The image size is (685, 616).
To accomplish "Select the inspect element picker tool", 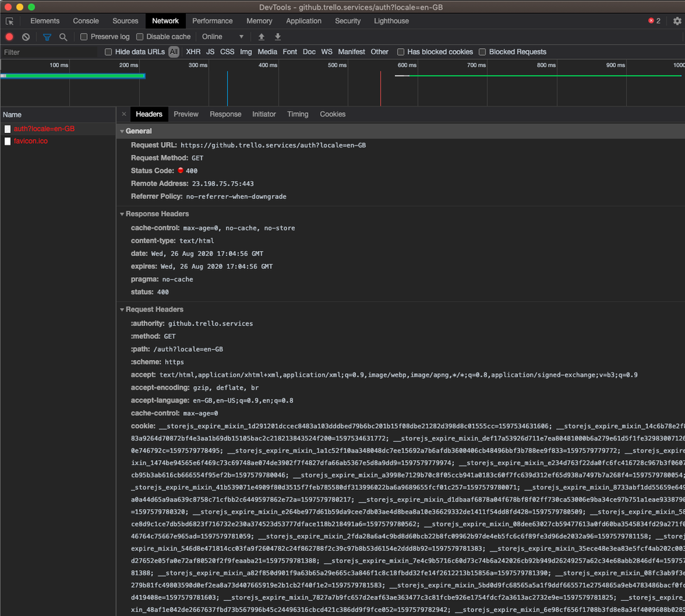I will 10,21.
